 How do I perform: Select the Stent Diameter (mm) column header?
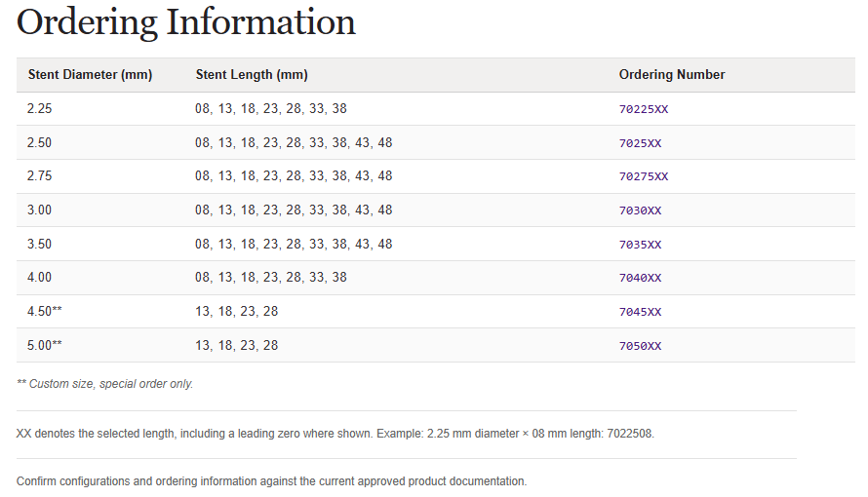(x=91, y=75)
